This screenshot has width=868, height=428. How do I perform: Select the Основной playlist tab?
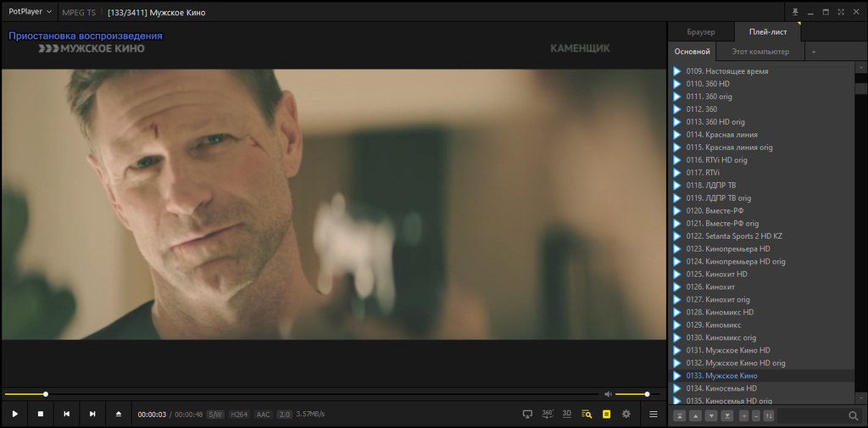(x=692, y=52)
